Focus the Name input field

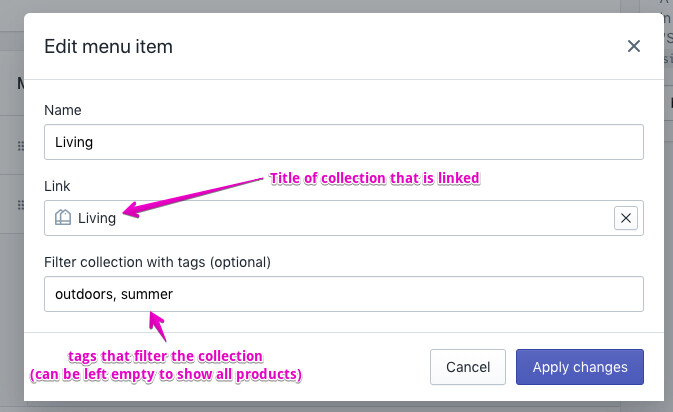coord(344,142)
